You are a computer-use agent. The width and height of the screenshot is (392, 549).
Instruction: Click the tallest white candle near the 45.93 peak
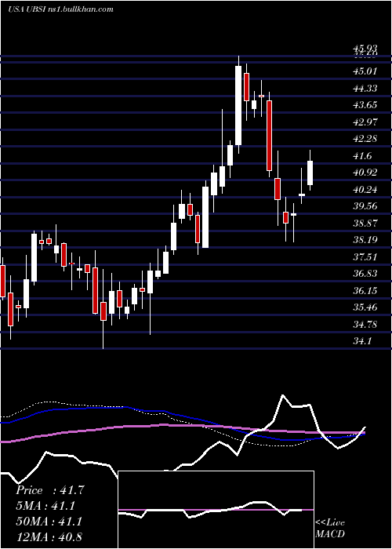pos(238,105)
